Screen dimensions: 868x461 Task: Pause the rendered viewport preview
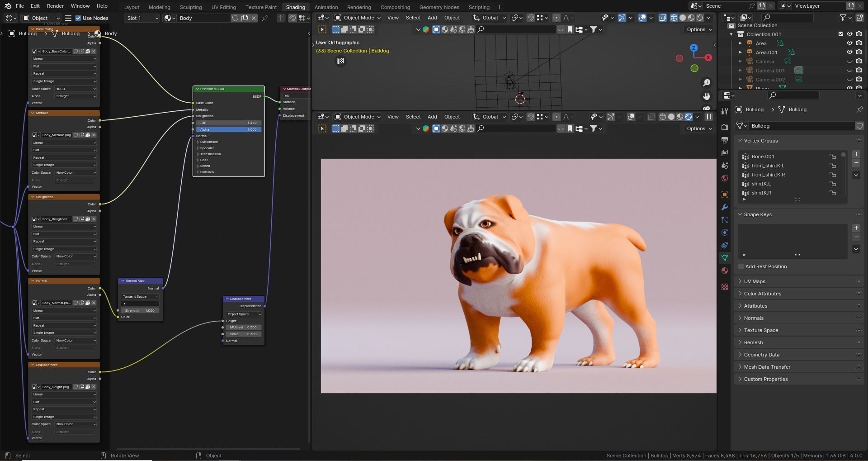[x=709, y=117]
